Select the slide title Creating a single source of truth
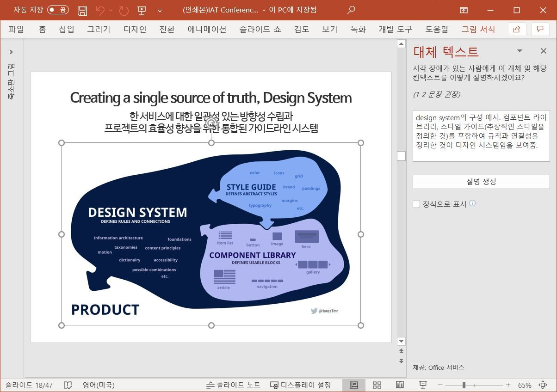Viewport: 557px width, 392px height. 211,98
